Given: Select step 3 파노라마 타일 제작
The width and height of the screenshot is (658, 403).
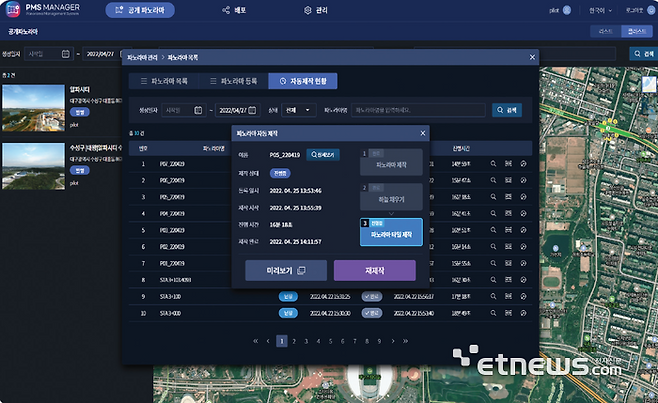Looking at the screenshot, I should 391,231.
